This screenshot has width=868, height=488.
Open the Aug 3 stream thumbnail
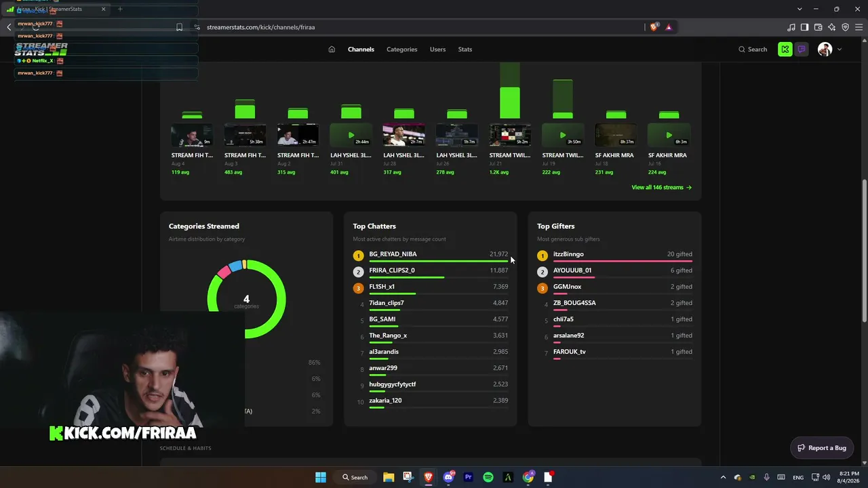(245, 136)
